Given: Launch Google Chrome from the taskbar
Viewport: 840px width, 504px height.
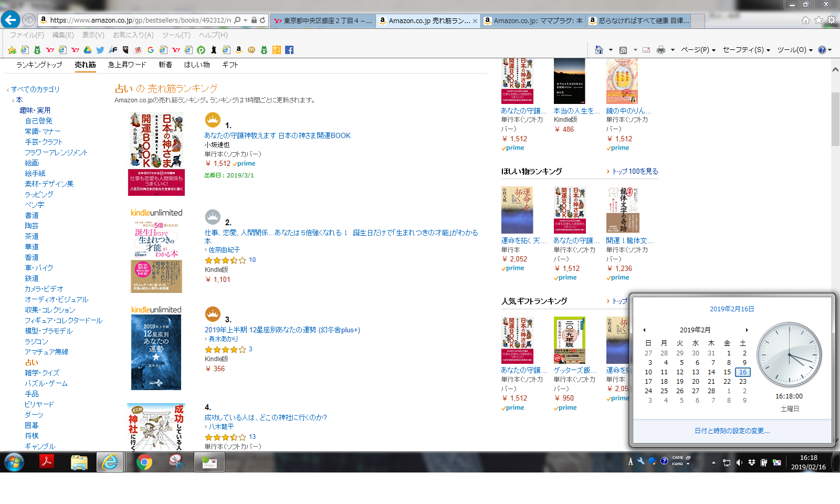Looking at the screenshot, I should [x=144, y=462].
